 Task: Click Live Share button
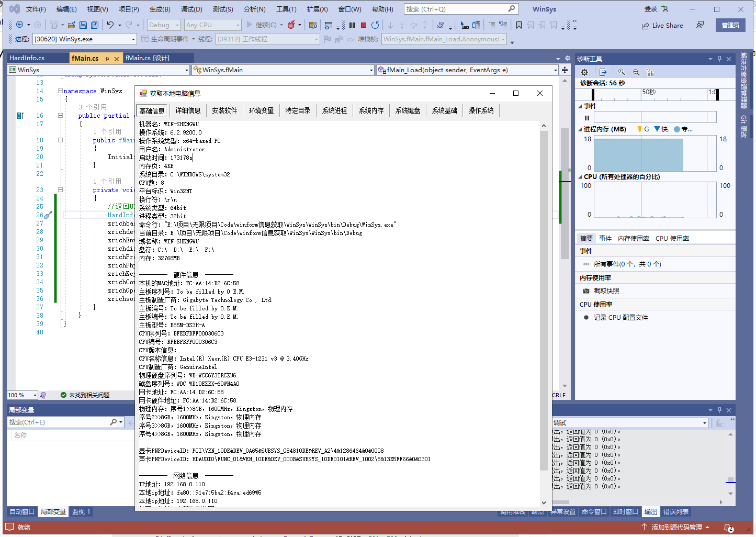662,25
